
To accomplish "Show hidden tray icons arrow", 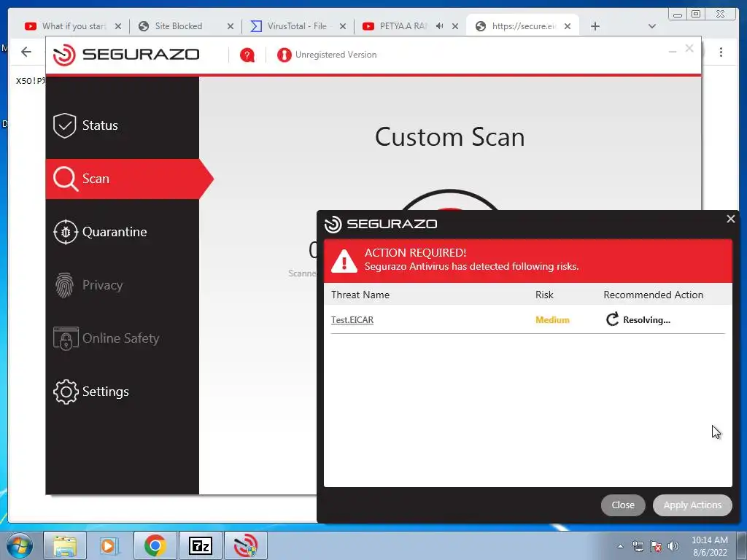I will (x=620, y=547).
